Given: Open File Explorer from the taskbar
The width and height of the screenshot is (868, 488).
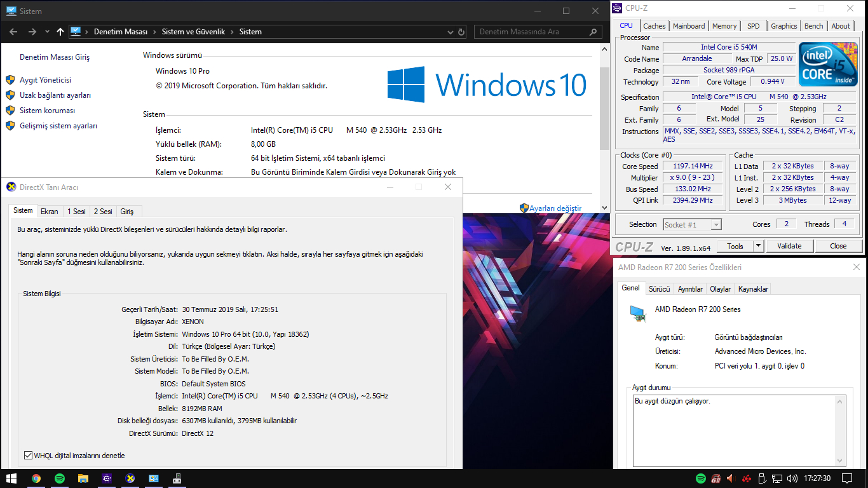Looking at the screenshot, I should pos(83,478).
